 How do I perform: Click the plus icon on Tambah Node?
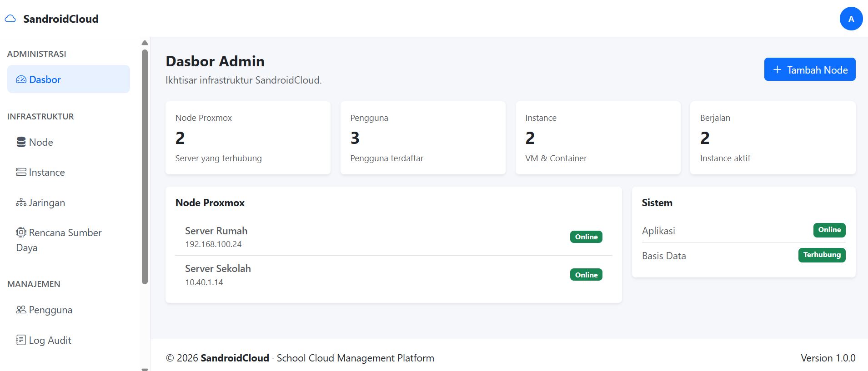point(777,69)
